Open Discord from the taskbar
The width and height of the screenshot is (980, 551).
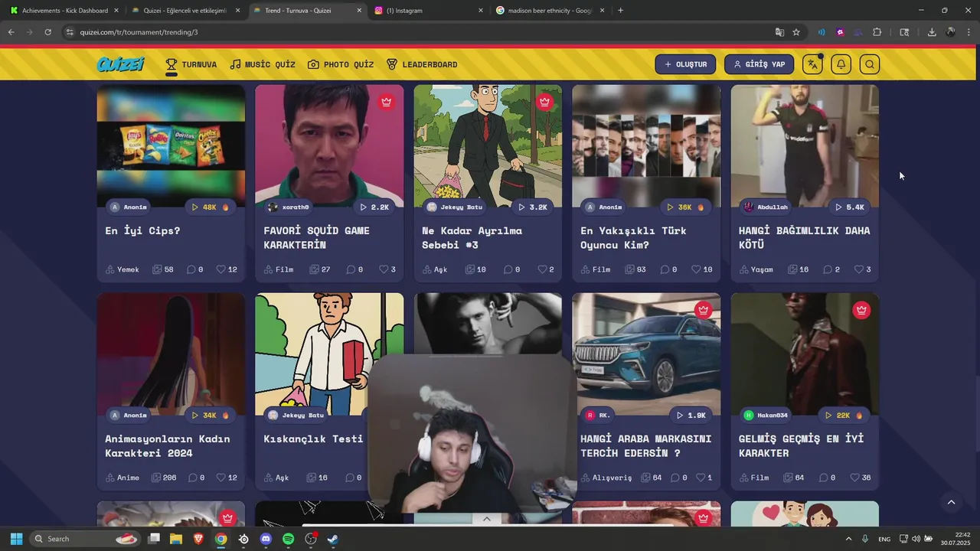point(266,539)
